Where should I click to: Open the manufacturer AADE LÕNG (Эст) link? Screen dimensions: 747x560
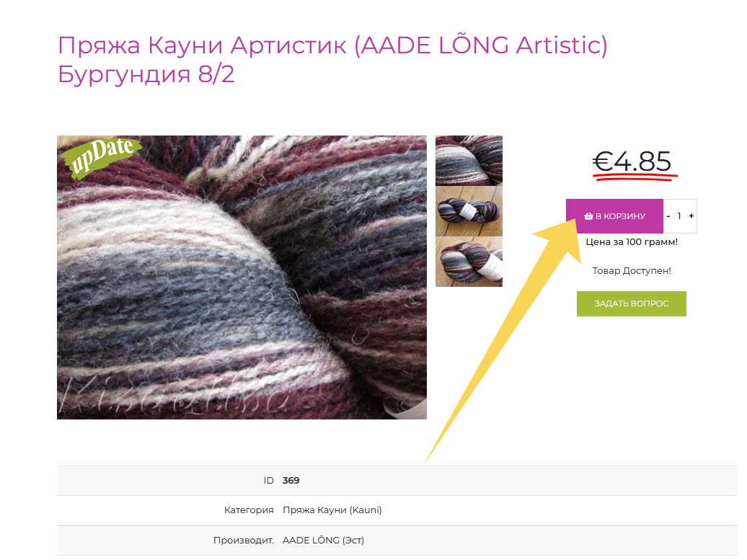coord(323,541)
